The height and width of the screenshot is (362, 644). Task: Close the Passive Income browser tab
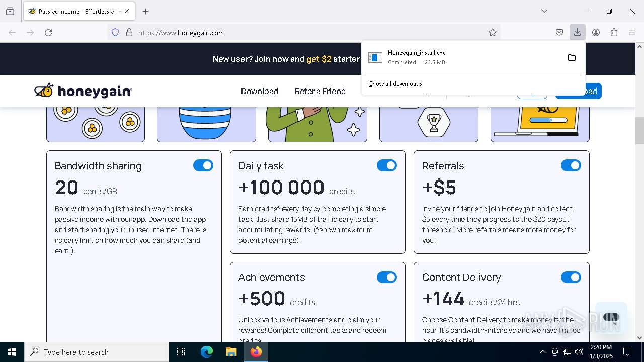tap(127, 11)
